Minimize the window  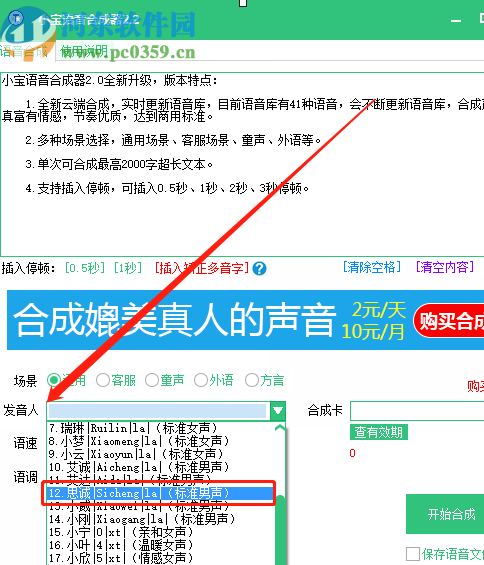(x=456, y=21)
